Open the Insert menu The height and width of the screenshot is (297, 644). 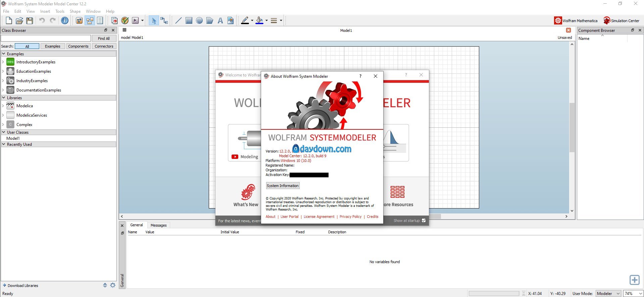[x=45, y=11]
